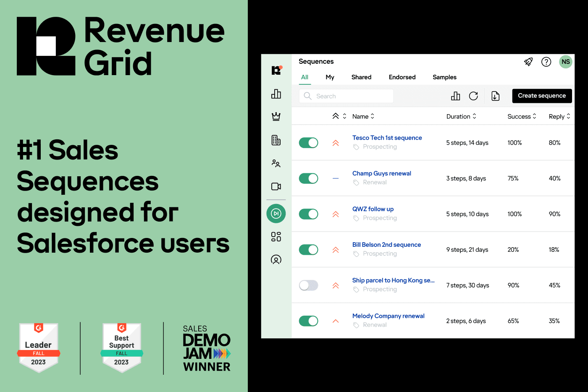
Task: Click tag icon under Melody Company renewal
Action: (356, 325)
